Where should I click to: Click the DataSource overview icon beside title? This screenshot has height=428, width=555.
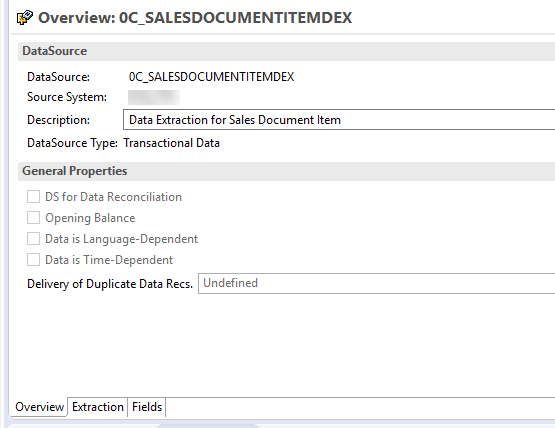(25, 18)
